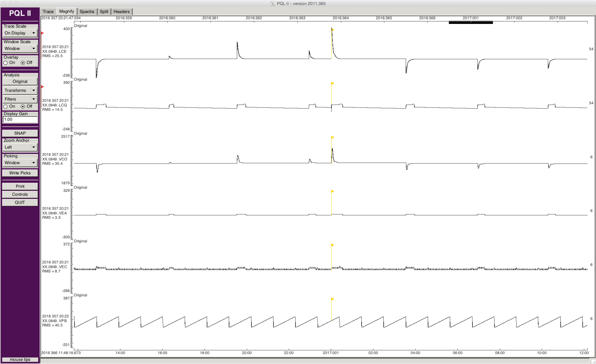Click the red flag marker beside LCQ trace
Viewport: 596px width, 364px height.
pos(42,87)
